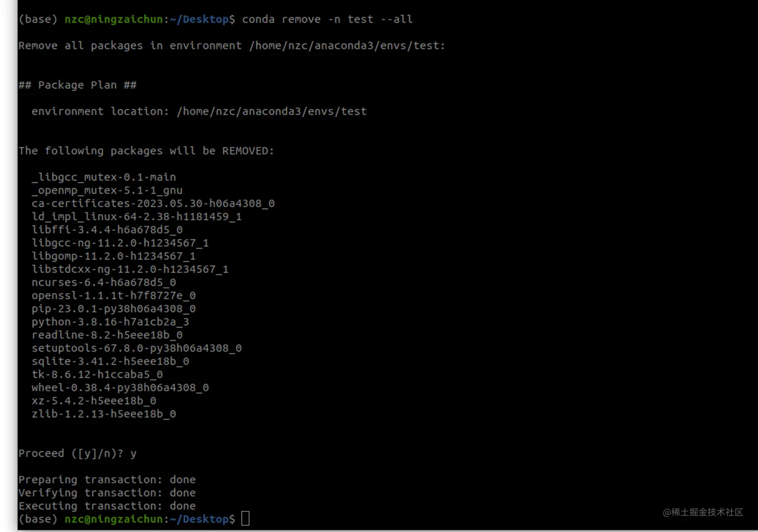Click the 'pip-23.0.1-py38h06a4308_0' entry

pyautogui.click(x=114, y=308)
